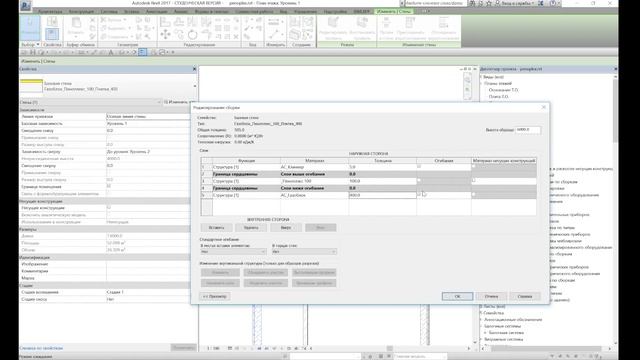The image size is (640, 360).
Task: Click the Delete layer button in dialog
Action: (251, 228)
